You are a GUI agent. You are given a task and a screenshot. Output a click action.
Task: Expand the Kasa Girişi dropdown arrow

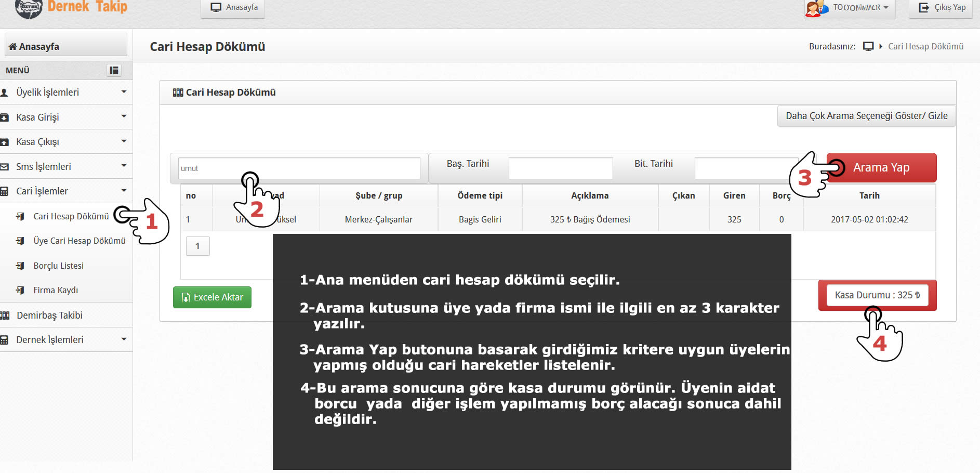coord(124,116)
